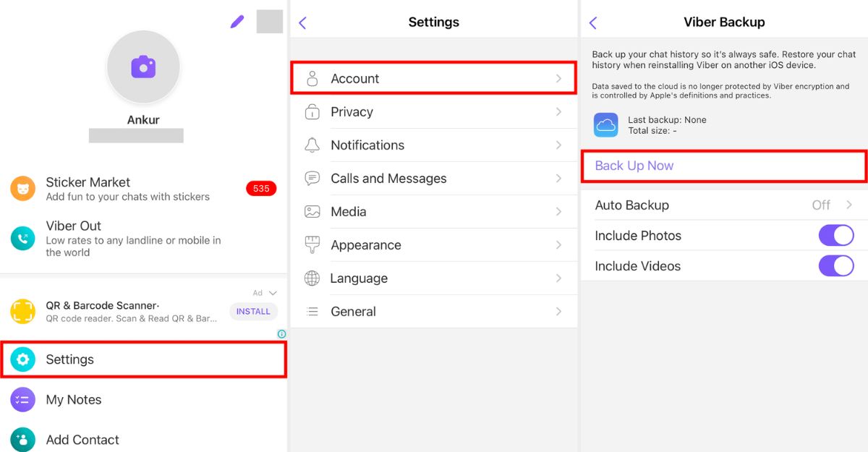868x452 pixels.
Task: Tap the Appearance label
Action: [366, 245]
